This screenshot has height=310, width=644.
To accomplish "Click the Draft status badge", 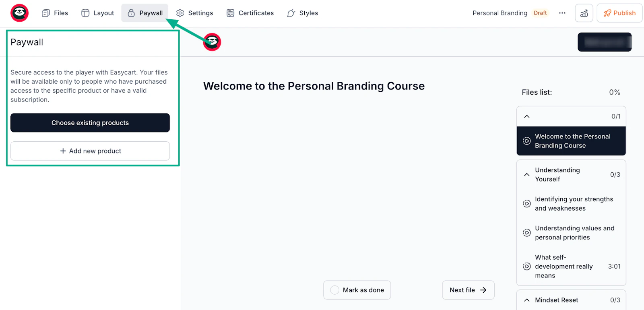I will coord(540,13).
